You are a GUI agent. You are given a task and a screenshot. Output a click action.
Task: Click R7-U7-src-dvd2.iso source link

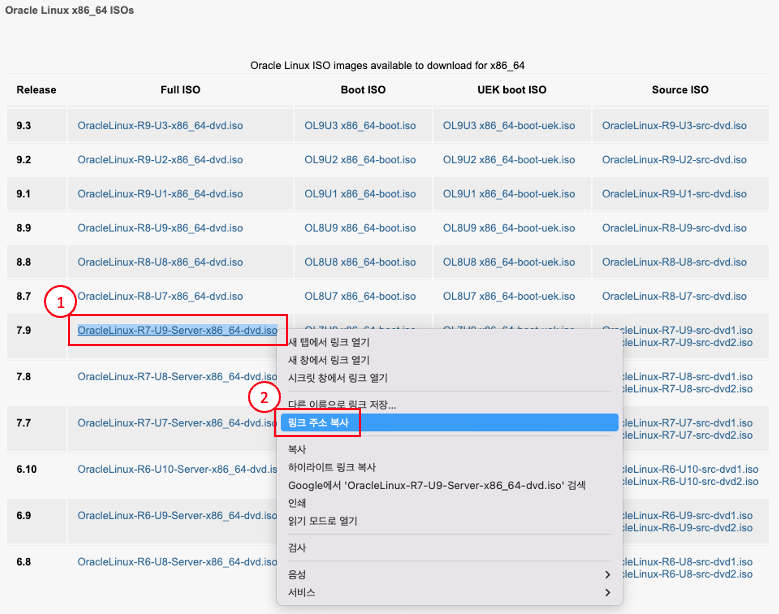(x=688, y=435)
